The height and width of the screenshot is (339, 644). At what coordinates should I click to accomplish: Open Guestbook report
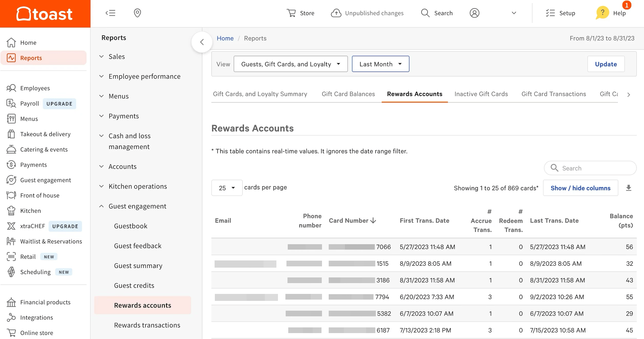(131, 226)
